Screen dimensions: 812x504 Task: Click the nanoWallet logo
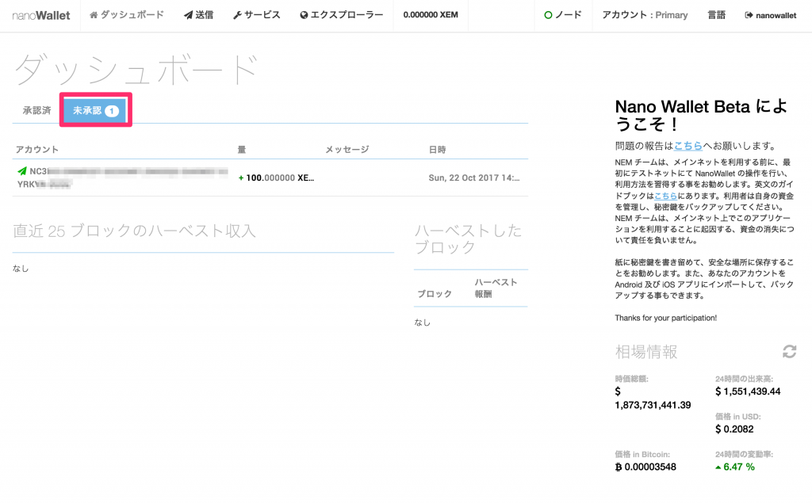[x=41, y=16]
